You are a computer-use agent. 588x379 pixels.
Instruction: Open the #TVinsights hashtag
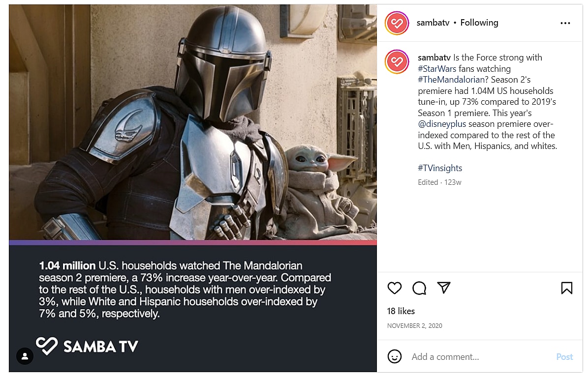pos(440,168)
